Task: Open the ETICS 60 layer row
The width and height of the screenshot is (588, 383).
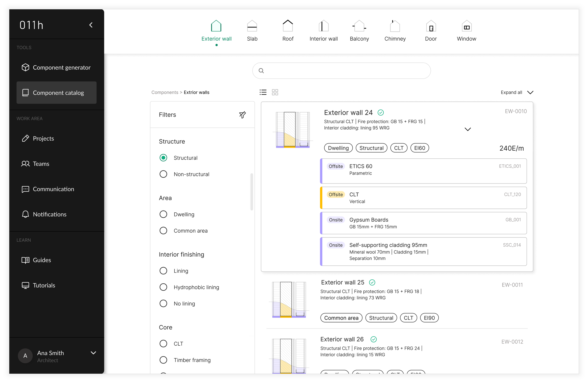Action: point(423,171)
